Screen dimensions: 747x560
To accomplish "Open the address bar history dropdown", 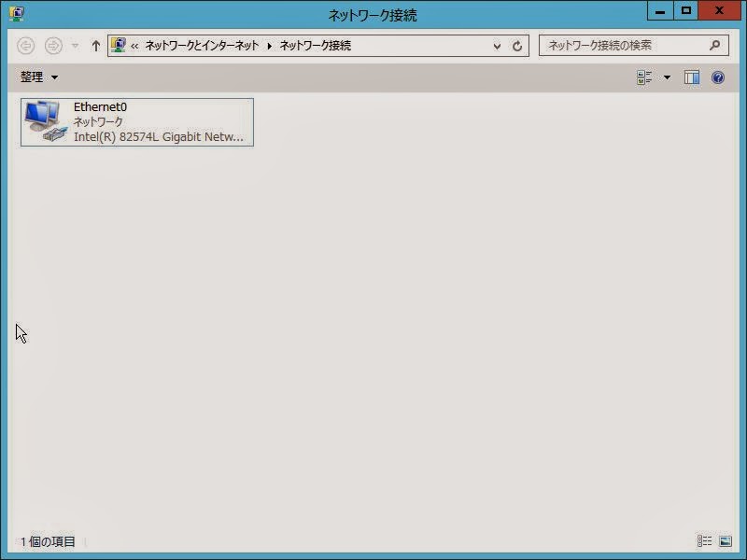I will coord(497,46).
